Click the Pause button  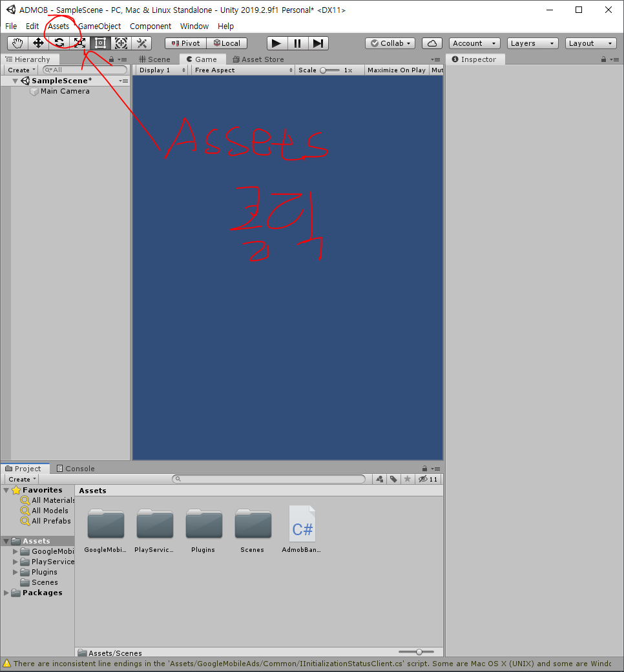(297, 43)
